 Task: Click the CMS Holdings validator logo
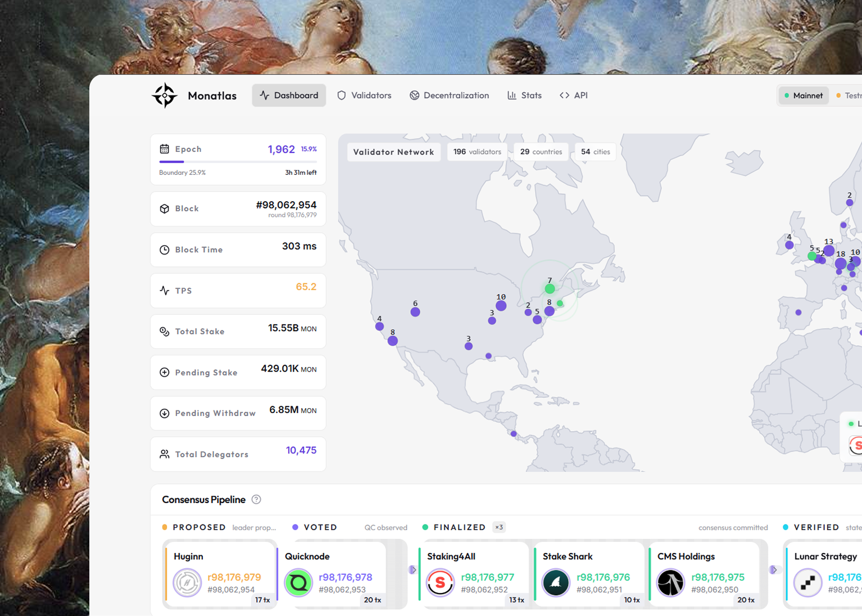point(670,583)
